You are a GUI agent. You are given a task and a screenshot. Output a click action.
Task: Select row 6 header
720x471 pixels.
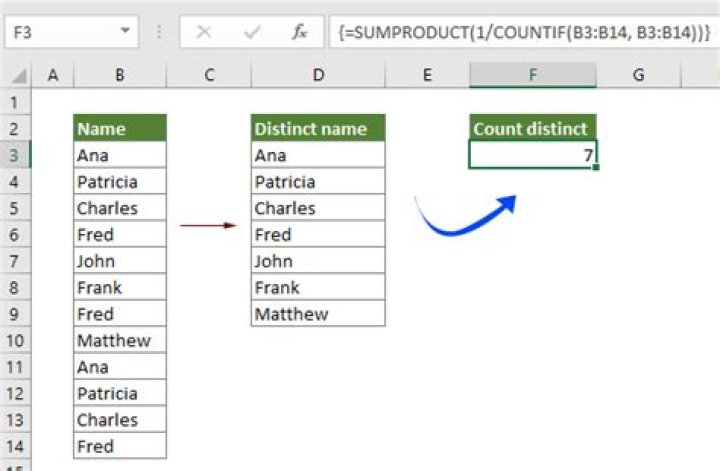(15, 235)
